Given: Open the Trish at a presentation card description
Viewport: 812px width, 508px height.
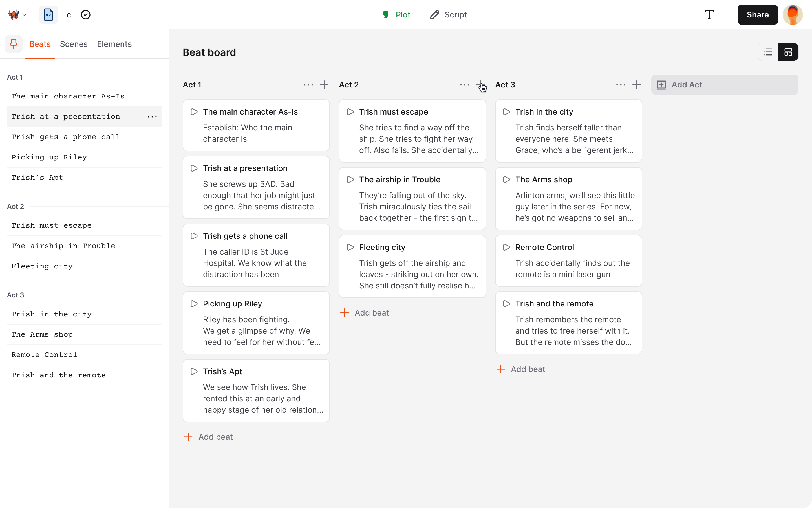Looking at the screenshot, I should click(262, 195).
